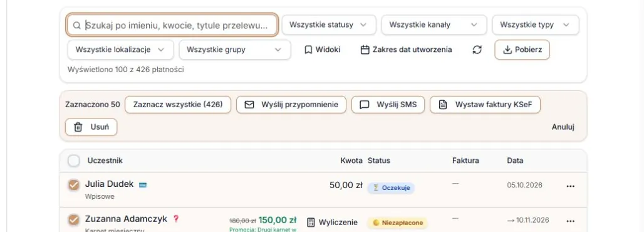Image resolution: width=644 pixels, height=232 pixels.
Task: Click calculator icon beside Wyliczenie
Action: pyautogui.click(x=311, y=222)
